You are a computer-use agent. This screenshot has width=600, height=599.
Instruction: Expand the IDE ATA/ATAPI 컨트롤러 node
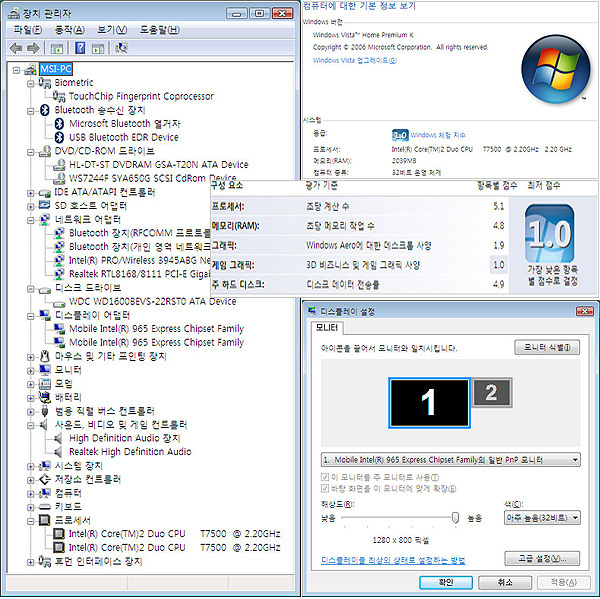tap(30, 193)
